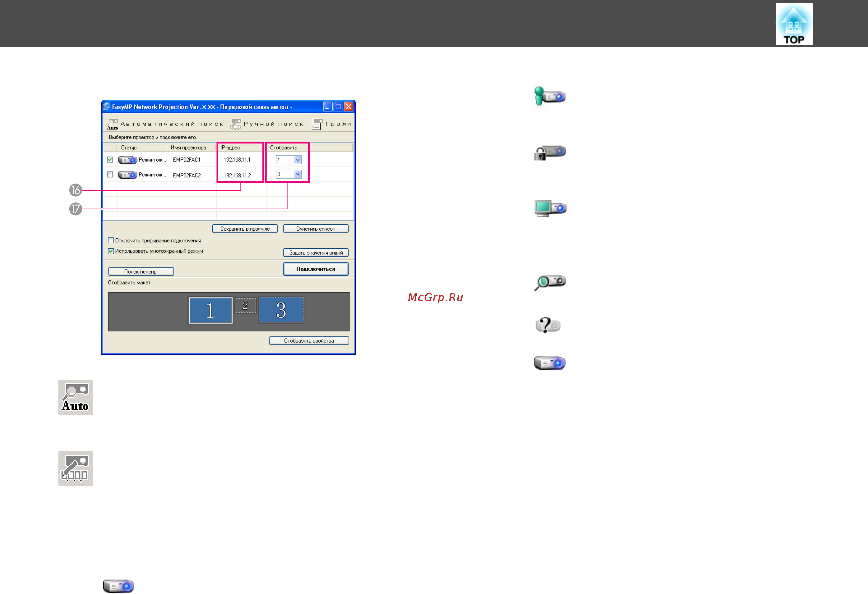Click the locked projector icon

tap(550, 153)
